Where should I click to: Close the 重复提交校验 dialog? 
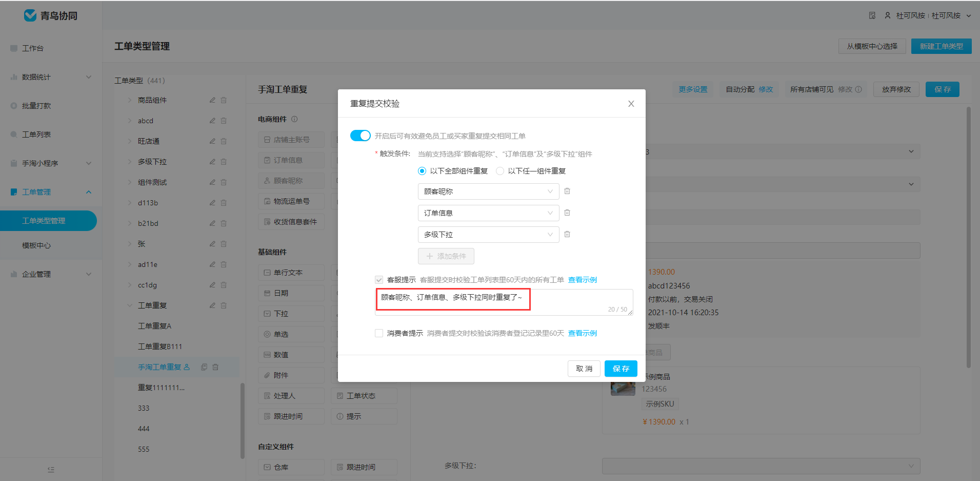631,104
